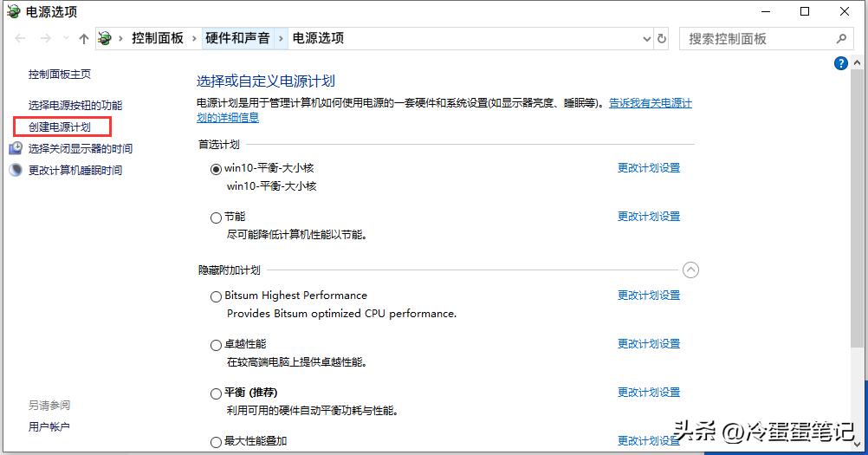The height and width of the screenshot is (455, 868).
Task: Open 选择电源按钮的功能 link
Action: (x=75, y=105)
